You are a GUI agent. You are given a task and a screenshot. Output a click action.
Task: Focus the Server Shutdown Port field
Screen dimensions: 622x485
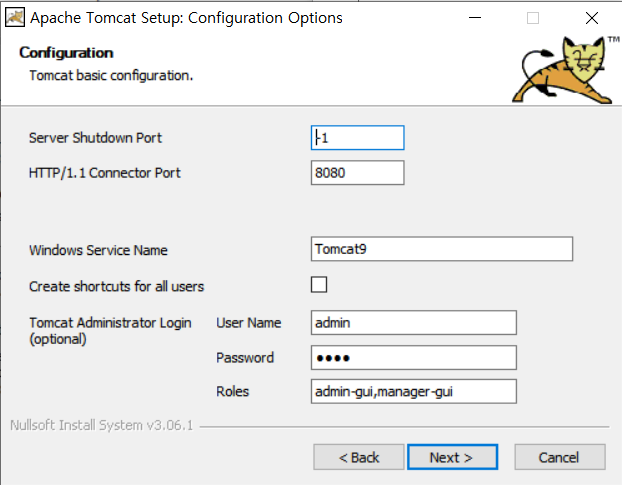tap(357, 138)
